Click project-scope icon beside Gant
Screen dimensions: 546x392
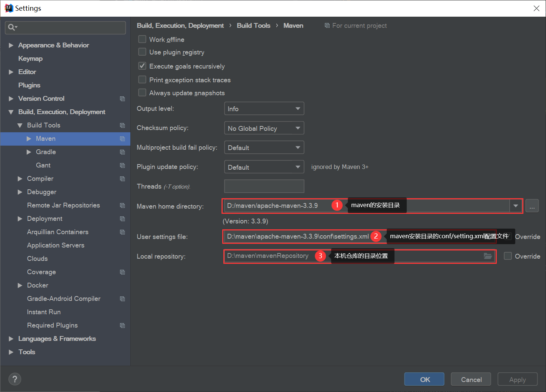pyautogui.click(x=122, y=165)
